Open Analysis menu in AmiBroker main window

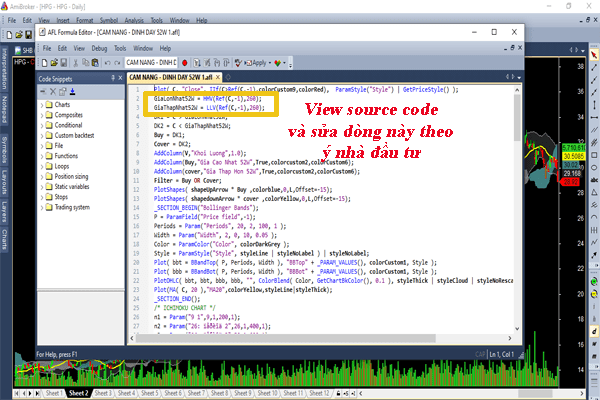(134, 20)
